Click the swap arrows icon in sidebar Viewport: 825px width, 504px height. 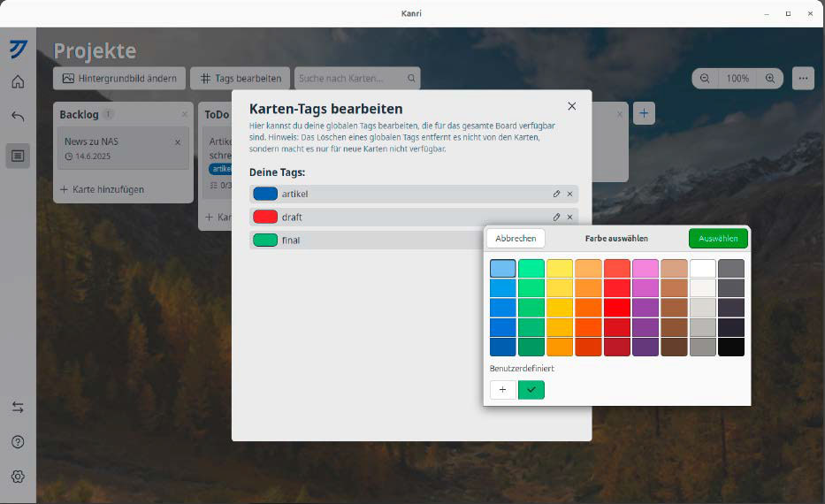[18, 408]
